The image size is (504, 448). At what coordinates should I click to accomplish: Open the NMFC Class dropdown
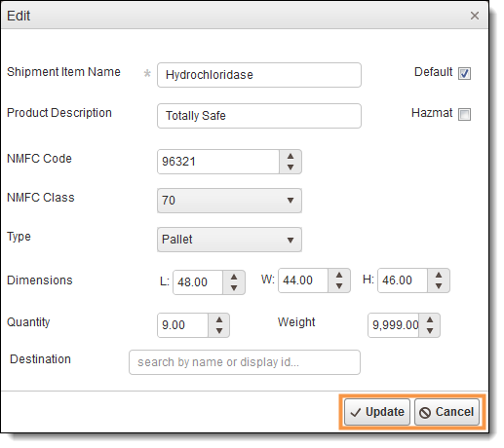click(x=229, y=201)
